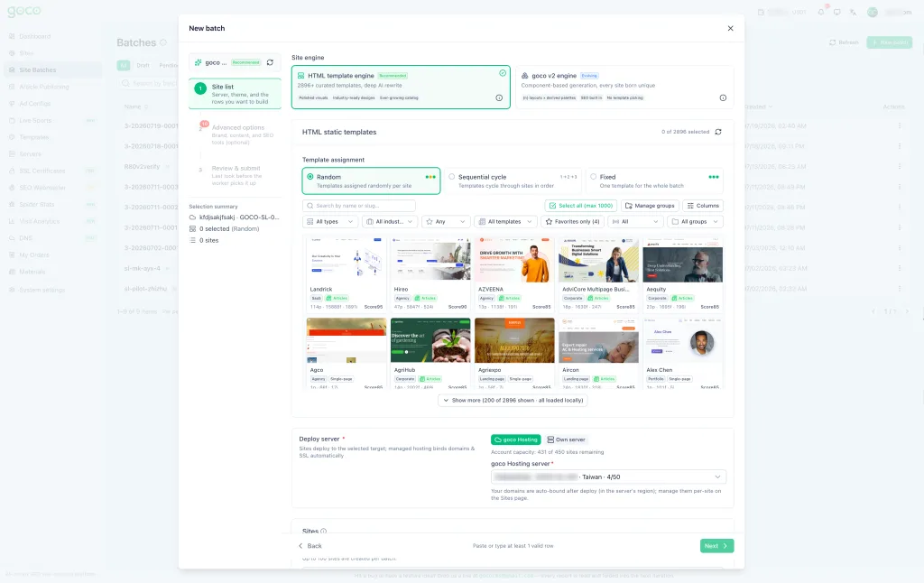Open language translate icon in top bar
Image resolution: width=924 pixels, height=583 pixels.
tap(854, 12)
